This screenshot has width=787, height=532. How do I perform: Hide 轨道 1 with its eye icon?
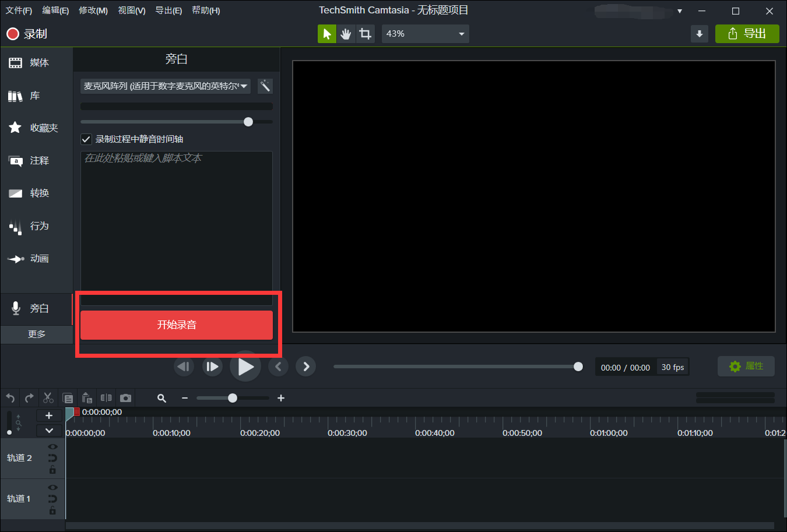pyautogui.click(x=52, y=487)
